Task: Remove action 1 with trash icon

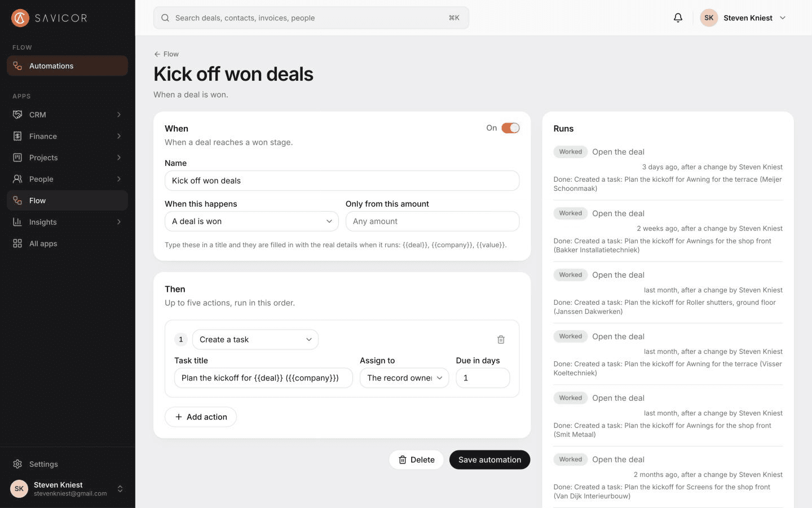Action: 501,339
